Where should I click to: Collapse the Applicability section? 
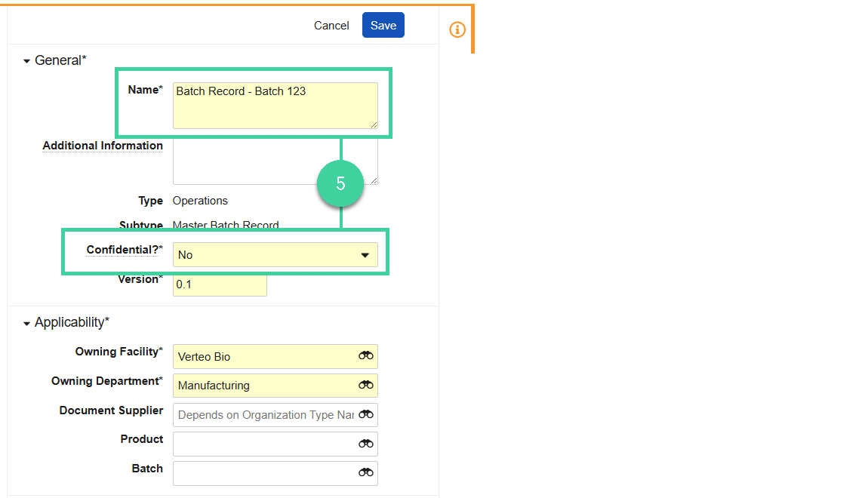coord(26,323)
